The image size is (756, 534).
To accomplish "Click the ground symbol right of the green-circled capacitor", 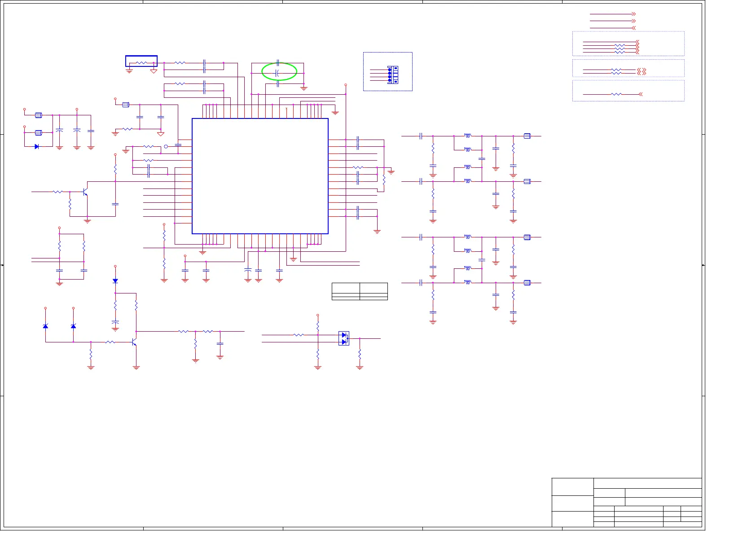I will [x=304, y=88].
